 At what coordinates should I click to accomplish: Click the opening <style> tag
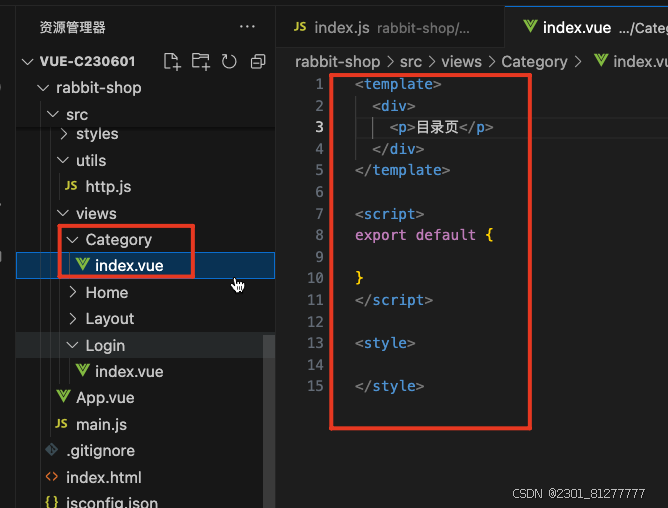point(385,343)
